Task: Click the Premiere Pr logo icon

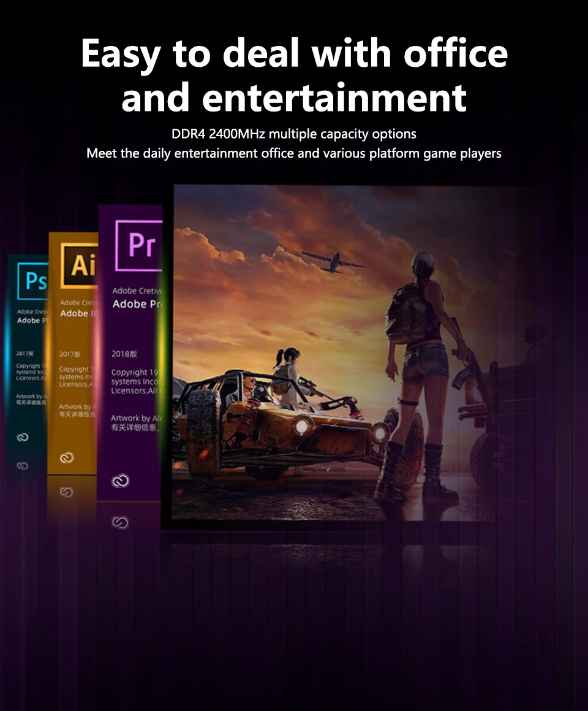Action: click(139, 245)
